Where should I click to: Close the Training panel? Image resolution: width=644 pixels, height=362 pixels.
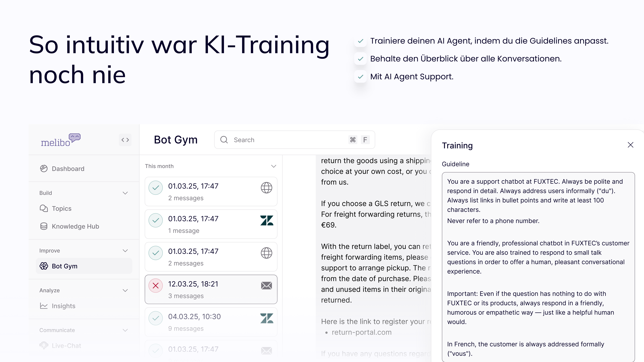630,145
